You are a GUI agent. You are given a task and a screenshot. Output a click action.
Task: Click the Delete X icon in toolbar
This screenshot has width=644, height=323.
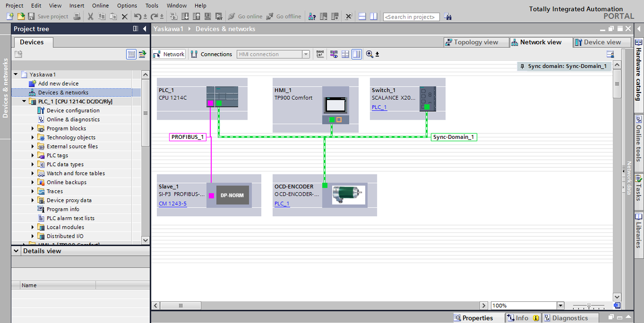(x=125, y=17)
